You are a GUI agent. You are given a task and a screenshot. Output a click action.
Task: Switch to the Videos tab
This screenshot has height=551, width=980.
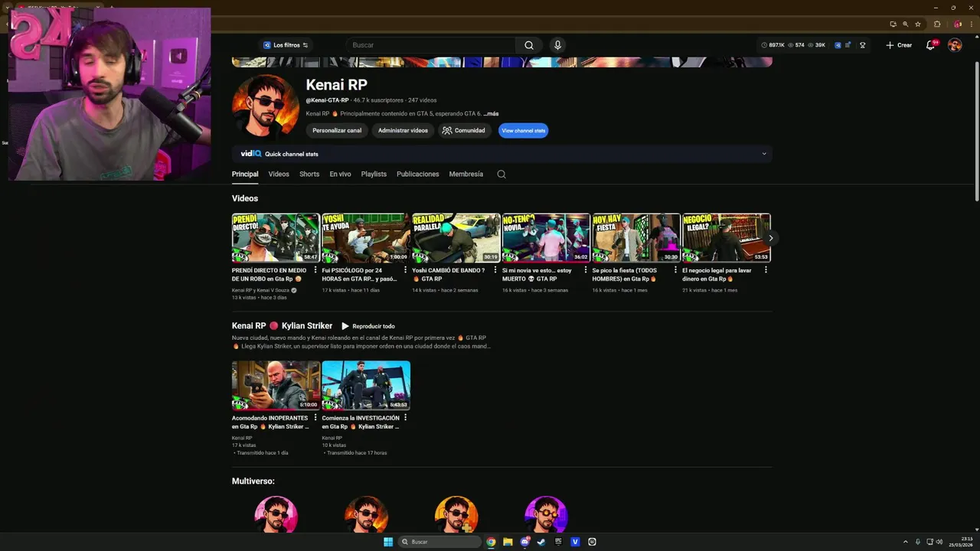tap(279, 174)
